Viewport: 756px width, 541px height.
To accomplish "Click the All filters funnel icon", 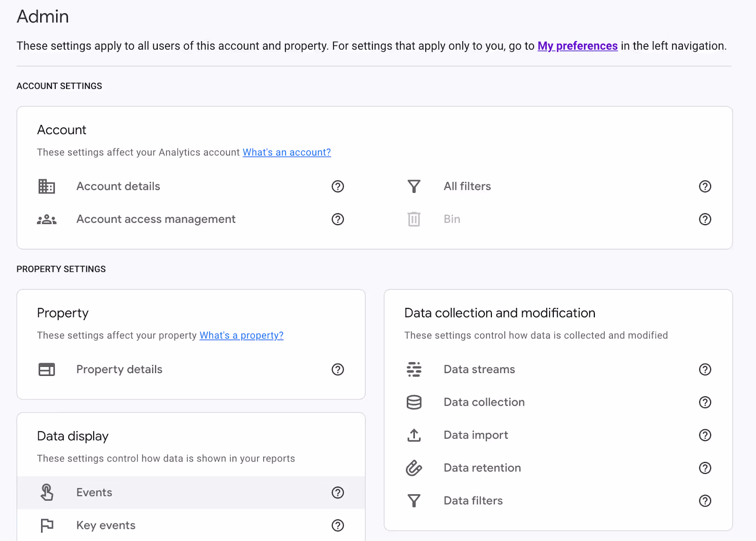I will tap(414, 186).
